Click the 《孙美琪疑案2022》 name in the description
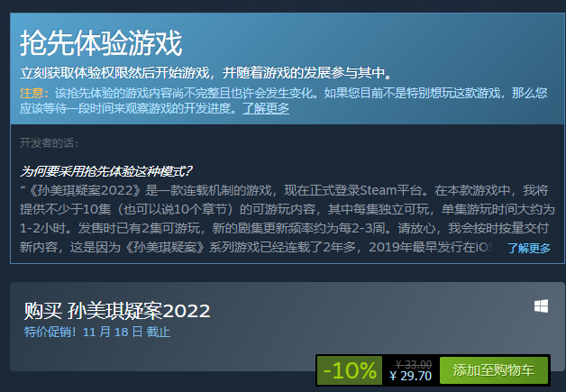The height and width of the screenshot is (392, 566). click(84, 190)
